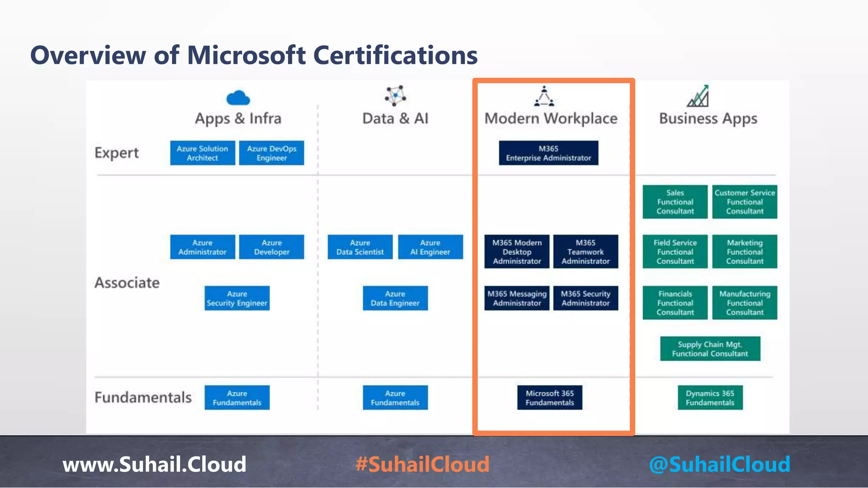Select the Supply Chain Mgt. Functional Consultant tile

[710, 349]
